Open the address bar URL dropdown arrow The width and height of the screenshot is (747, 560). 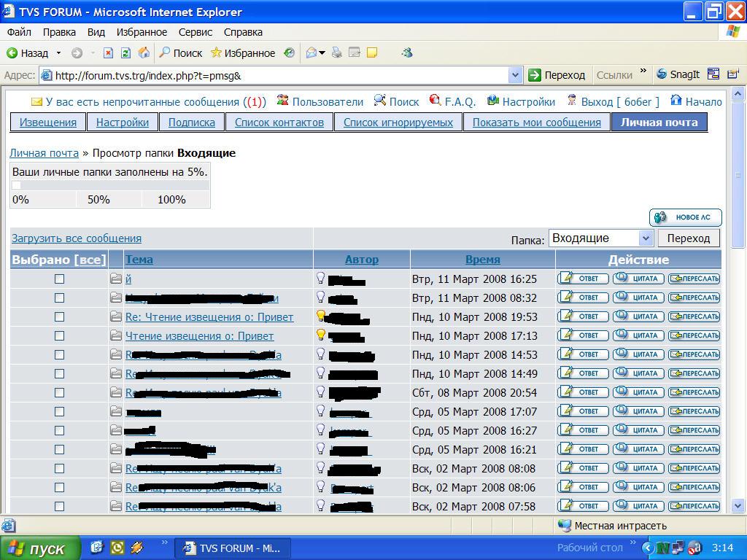pos(515,75)
